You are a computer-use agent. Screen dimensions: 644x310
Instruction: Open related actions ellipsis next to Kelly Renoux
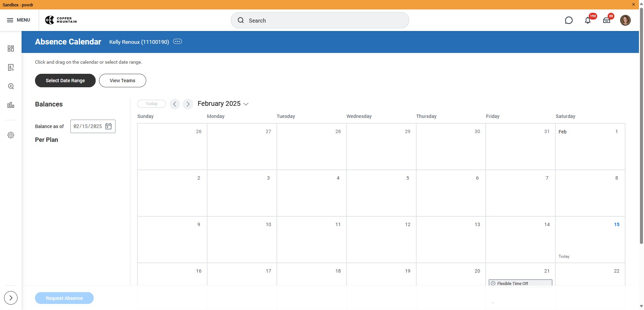point(178,41)
